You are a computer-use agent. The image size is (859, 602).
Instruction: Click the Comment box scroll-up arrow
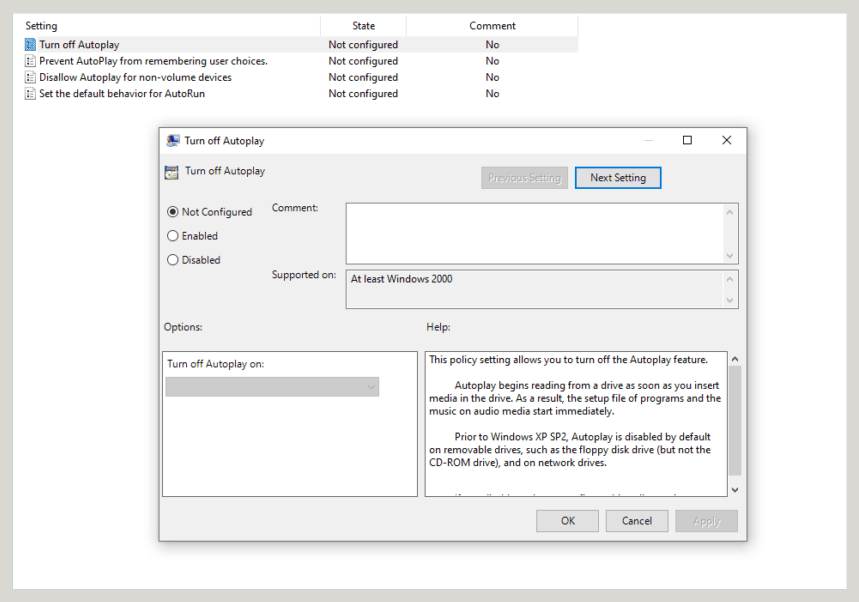click(x=731, y=210)
